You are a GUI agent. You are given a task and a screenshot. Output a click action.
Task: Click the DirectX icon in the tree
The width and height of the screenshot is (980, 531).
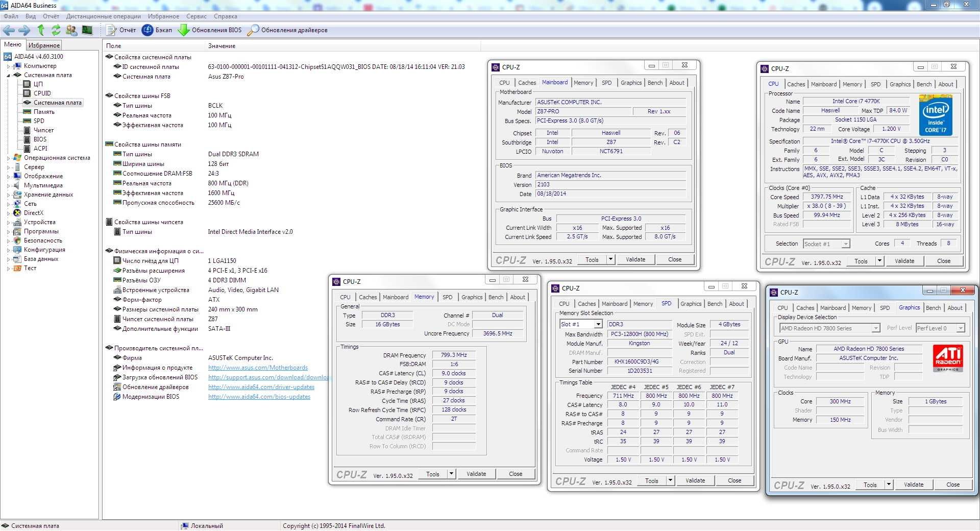[17, 213]
